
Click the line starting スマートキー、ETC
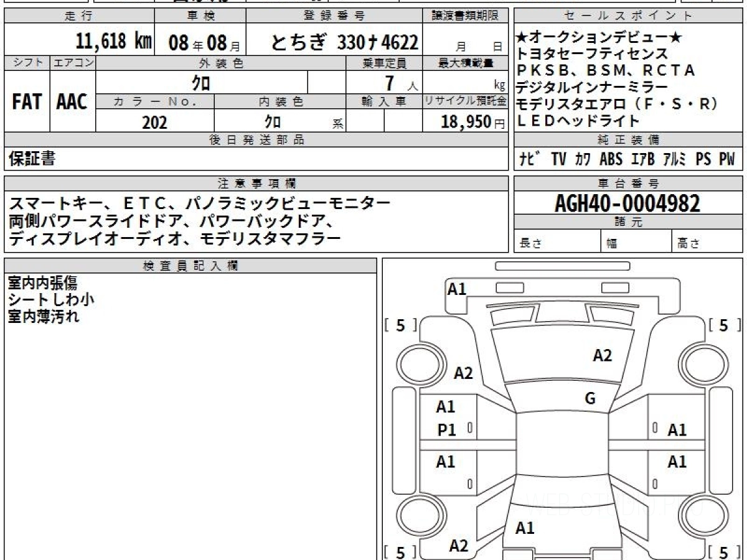200,203
